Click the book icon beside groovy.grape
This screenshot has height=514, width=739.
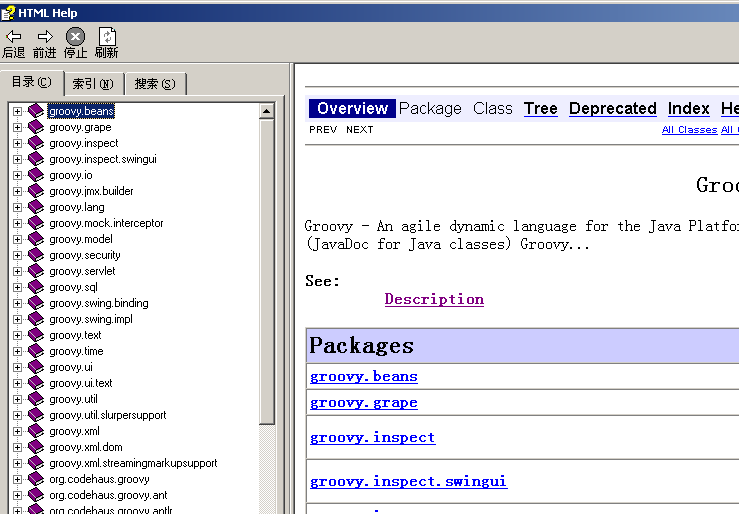click(x=36, y=127)
